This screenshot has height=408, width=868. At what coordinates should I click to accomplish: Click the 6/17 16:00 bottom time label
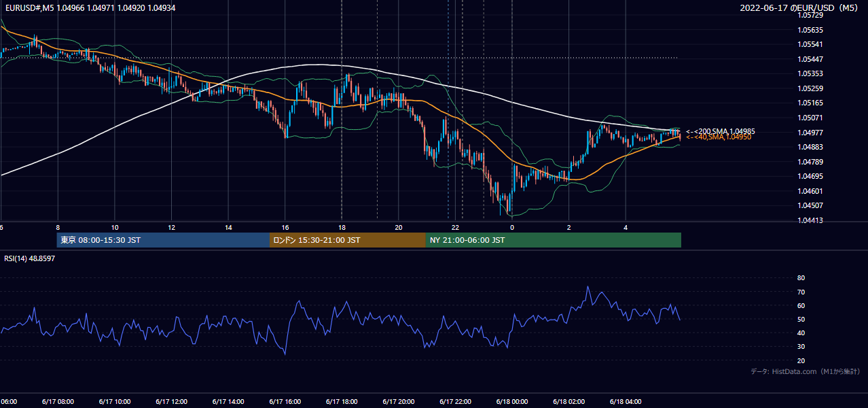tap(285, 401)
